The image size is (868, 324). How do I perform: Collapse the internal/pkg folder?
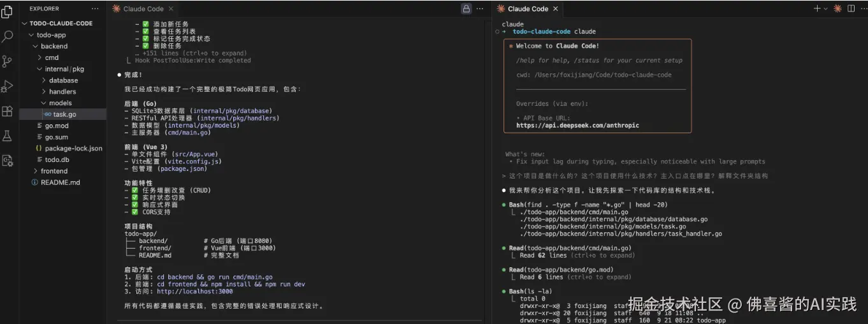tap(39, 69)
